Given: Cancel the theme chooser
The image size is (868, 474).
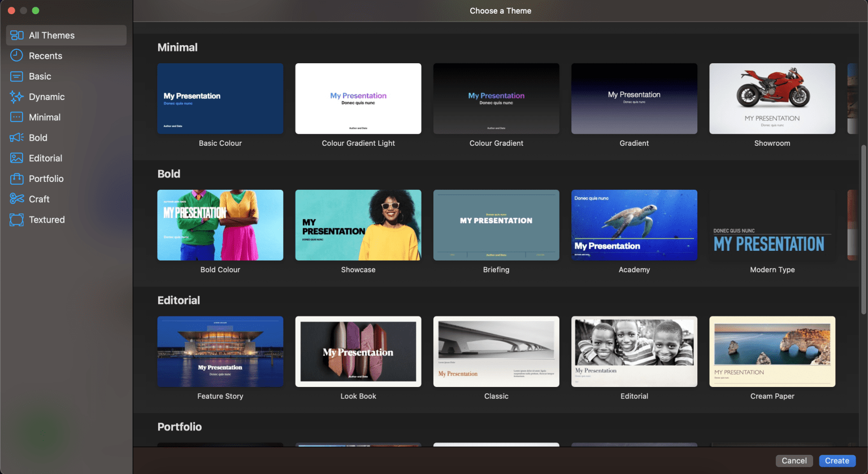Looking at the screenshot, I should tap(794, 460).
